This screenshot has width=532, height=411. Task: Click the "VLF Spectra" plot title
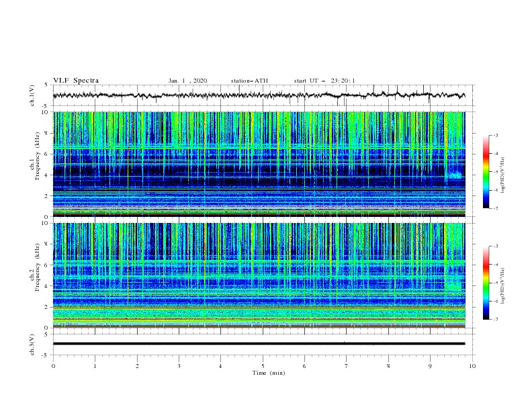click(76, 81)
